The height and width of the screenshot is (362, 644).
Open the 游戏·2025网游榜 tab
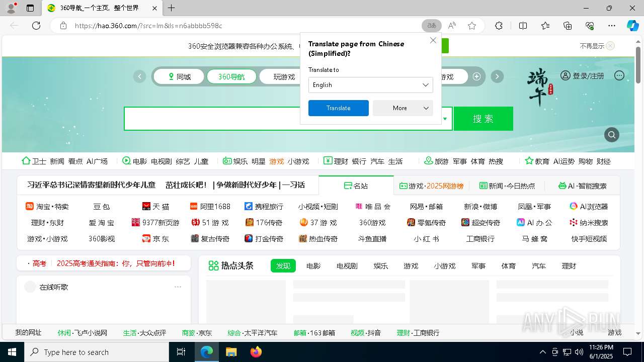click(x=431, y=186)
